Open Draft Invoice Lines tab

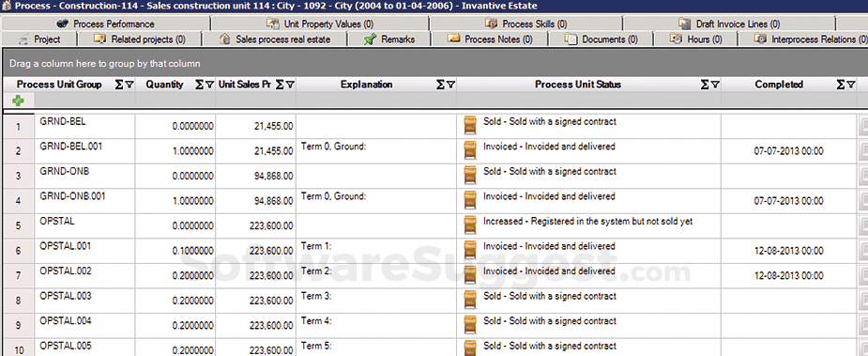729,23
